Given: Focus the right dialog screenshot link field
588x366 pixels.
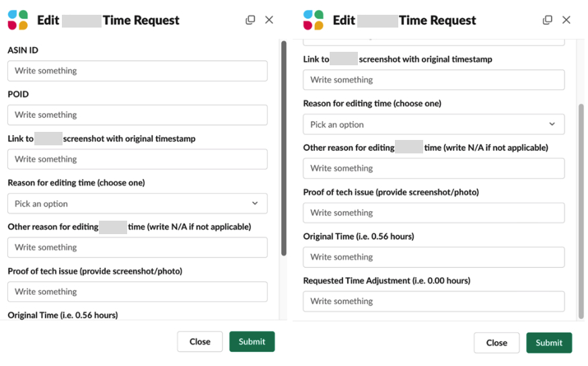Looking at the screenshot, I should click(433, 79).
